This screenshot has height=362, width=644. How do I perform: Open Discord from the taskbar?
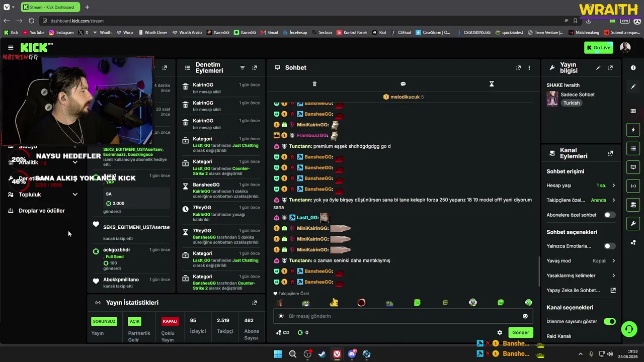coord(352,354)
